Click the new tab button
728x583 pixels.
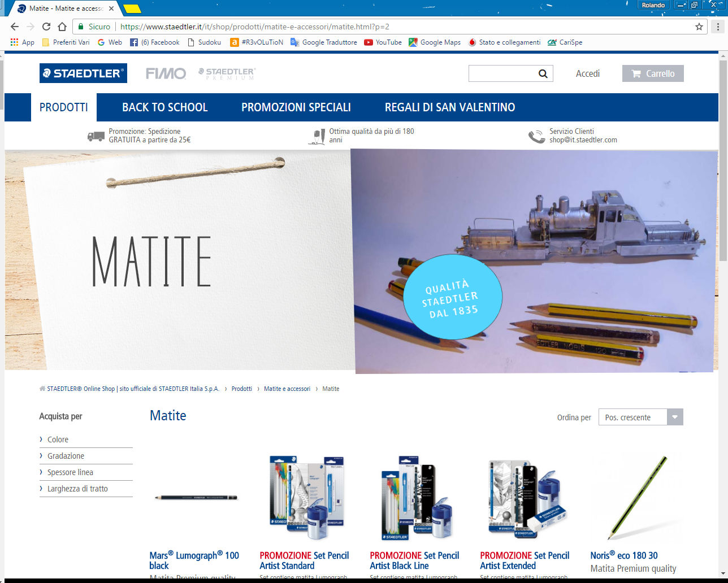[x=132, y=9]
